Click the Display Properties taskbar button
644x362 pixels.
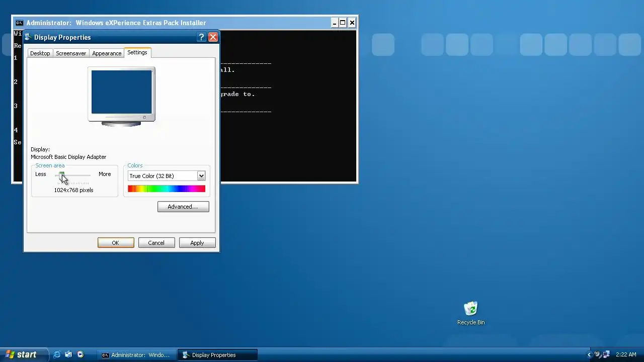pyautogui.click(x=217, y=355)
